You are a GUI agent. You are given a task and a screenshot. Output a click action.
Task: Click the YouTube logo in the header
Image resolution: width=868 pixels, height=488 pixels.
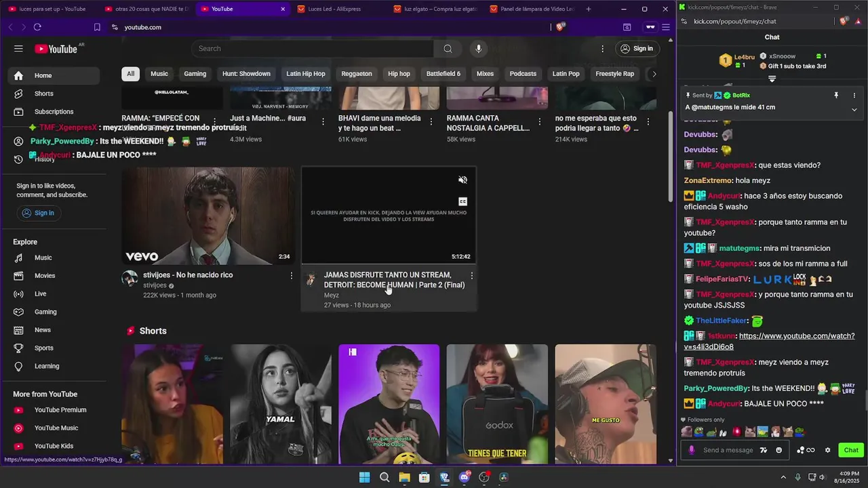point(56,49)
